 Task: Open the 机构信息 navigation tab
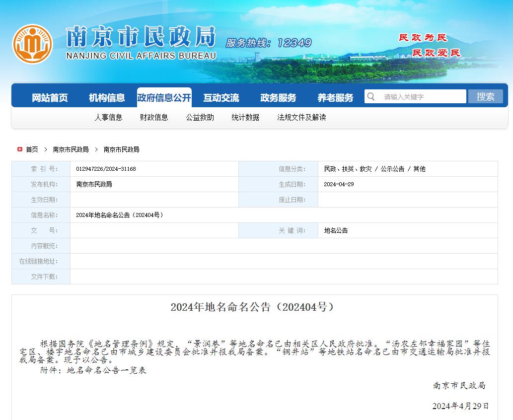pos(107,98)
